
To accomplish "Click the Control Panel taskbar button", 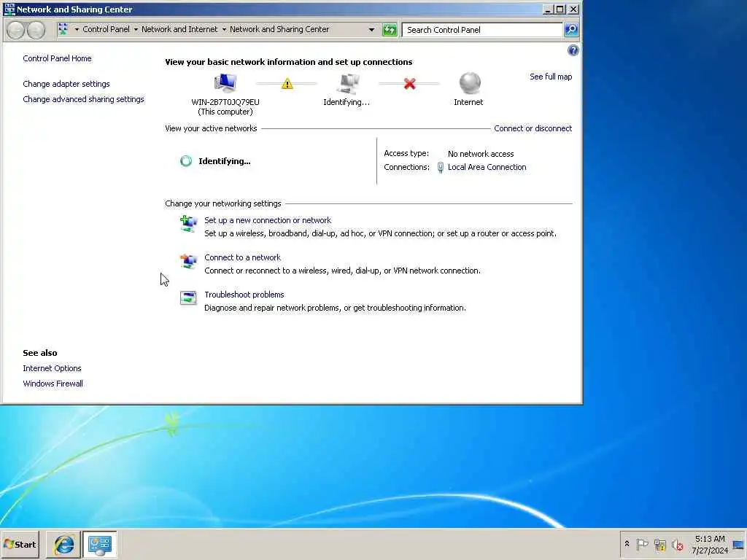I will tap(100, 544).
